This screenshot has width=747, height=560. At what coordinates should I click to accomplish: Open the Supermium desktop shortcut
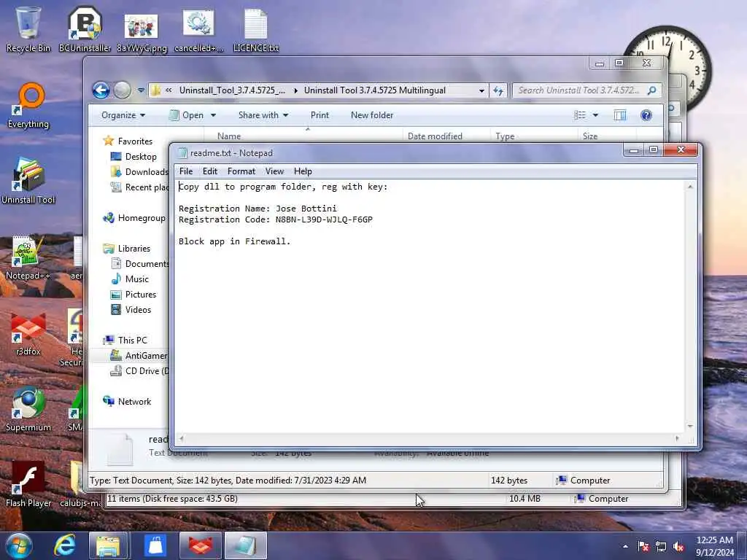[x=28, y=410]
